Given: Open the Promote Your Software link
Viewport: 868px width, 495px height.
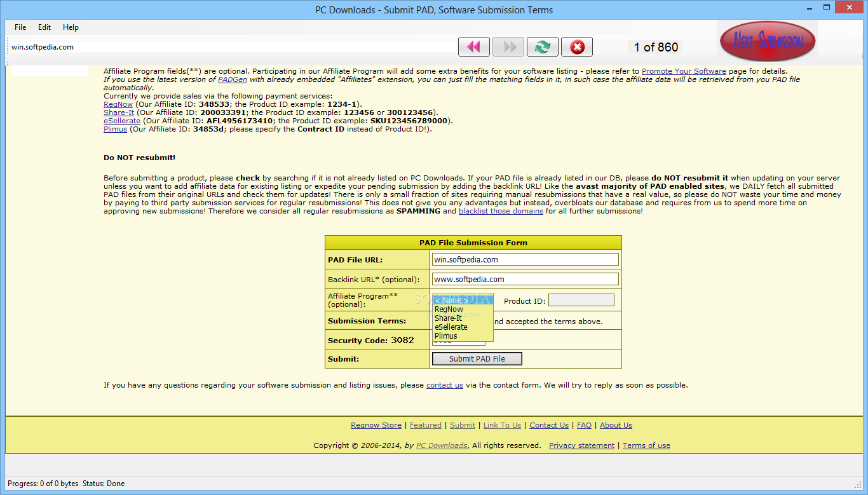Looking at the screenshot, I should tap(684, 71).
